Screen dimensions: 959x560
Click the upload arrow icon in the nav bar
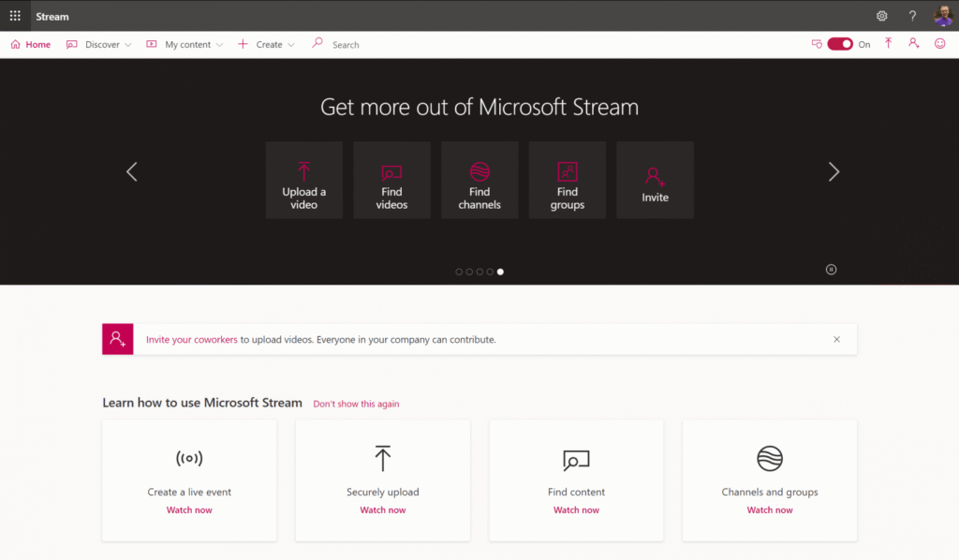(x=888, y=43)
